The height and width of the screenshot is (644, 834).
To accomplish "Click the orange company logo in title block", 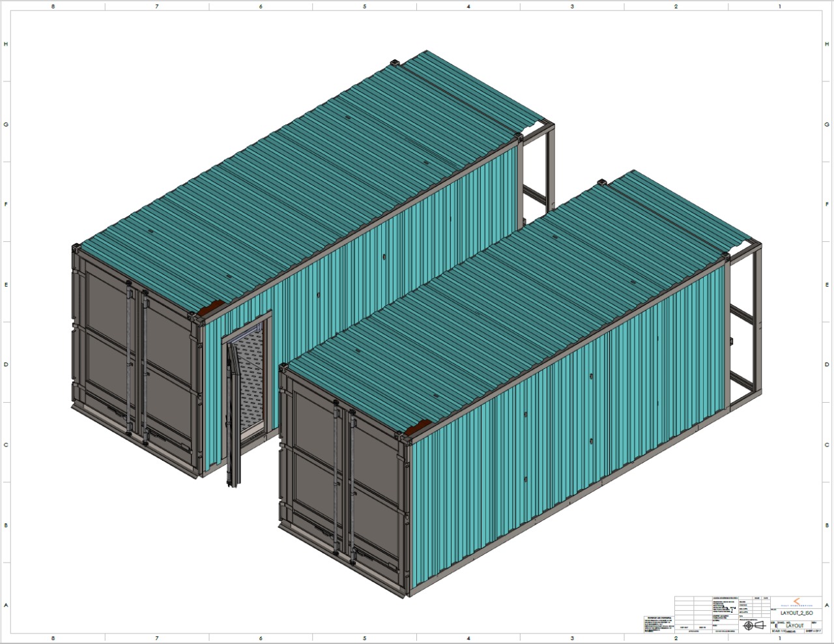I will [795, 602].
